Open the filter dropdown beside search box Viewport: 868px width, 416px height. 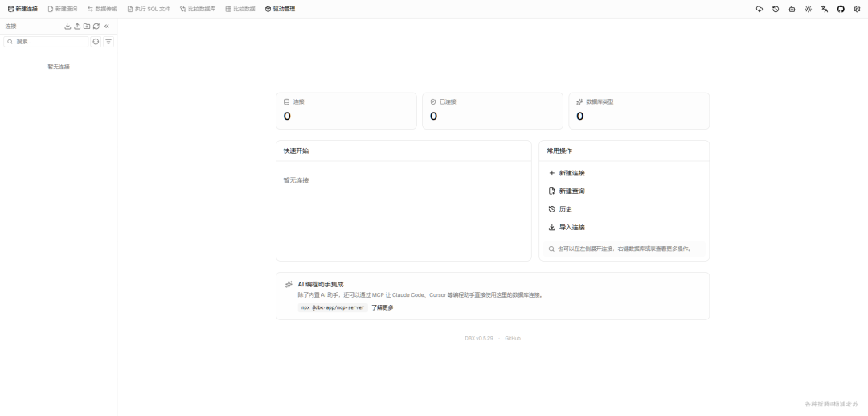point(108,42)
